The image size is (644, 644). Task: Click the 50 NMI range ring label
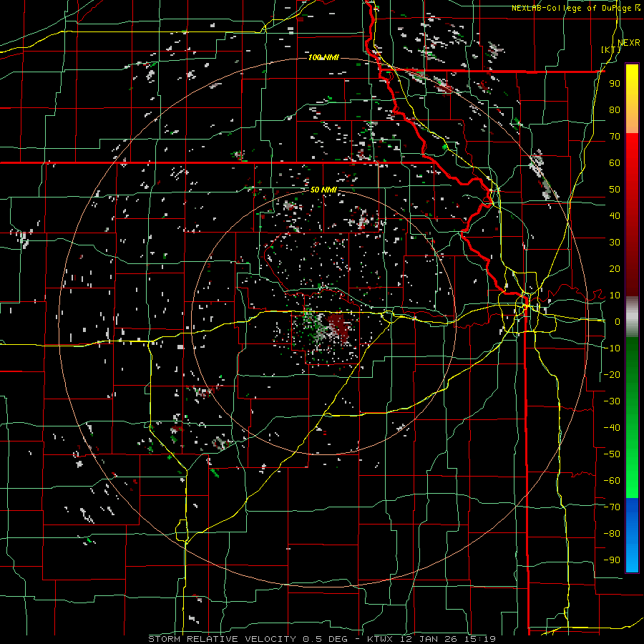coord(323,190)
